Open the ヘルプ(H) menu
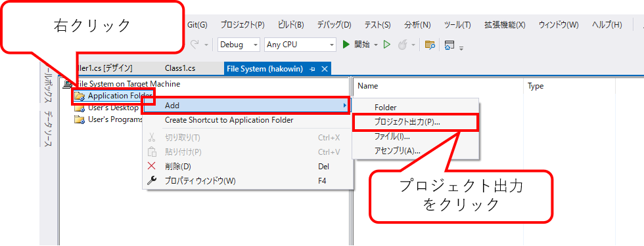This screenshot has height=246, width=644. (607, 25)
